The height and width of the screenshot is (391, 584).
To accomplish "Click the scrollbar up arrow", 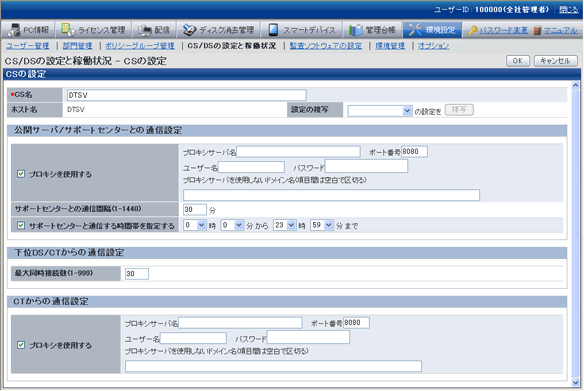I will [575, 85].
